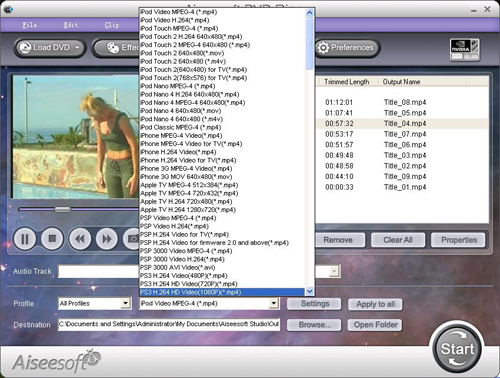500x378 pixels.
Task: Click the Destination path field
Action: pos(169,324)
